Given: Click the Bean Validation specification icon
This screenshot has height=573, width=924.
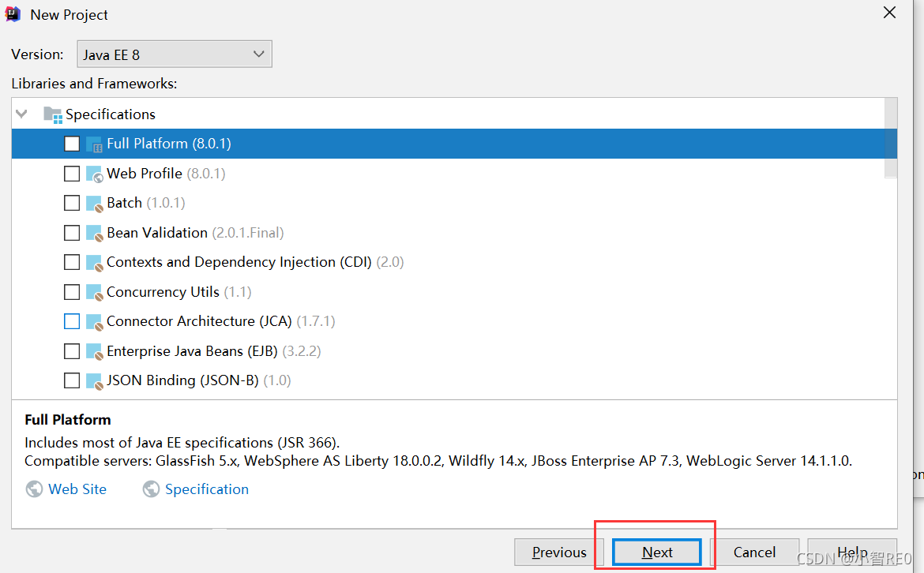Looking at the screenshot, I should tap(94, 233).
